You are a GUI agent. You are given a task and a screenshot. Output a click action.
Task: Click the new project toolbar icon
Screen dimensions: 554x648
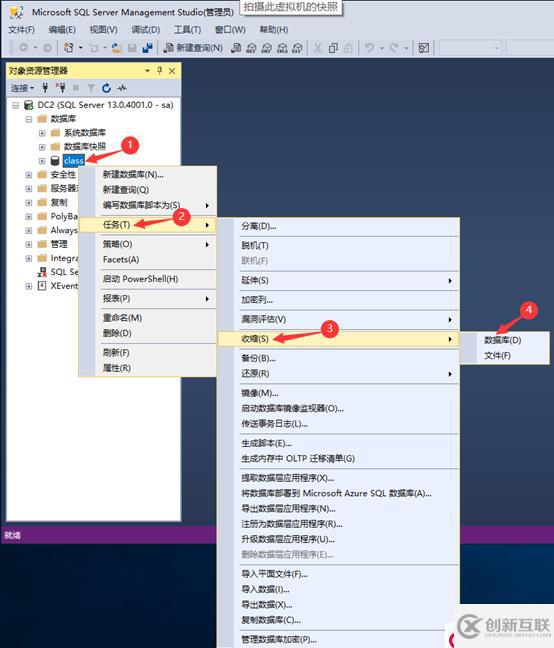pos(69,48)
